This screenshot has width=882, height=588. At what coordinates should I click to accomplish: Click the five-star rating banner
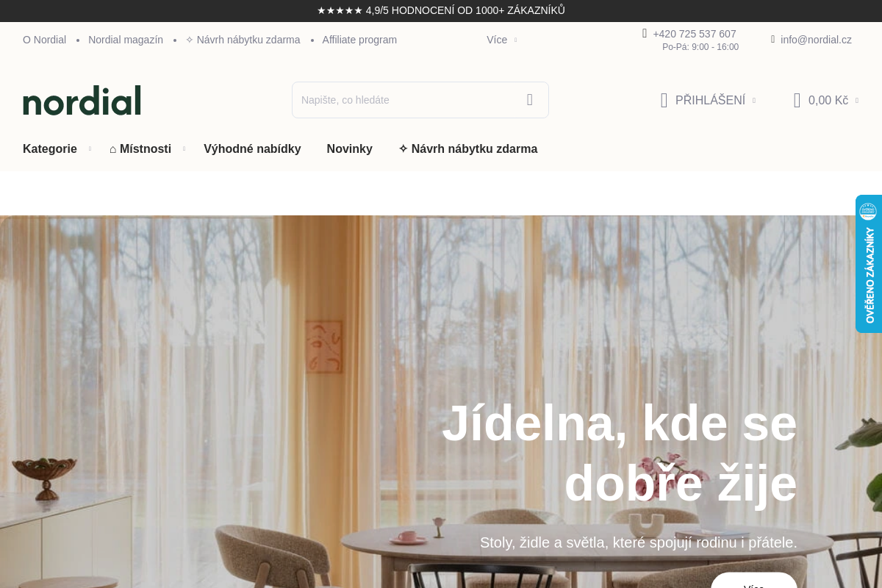click(441, 10)
